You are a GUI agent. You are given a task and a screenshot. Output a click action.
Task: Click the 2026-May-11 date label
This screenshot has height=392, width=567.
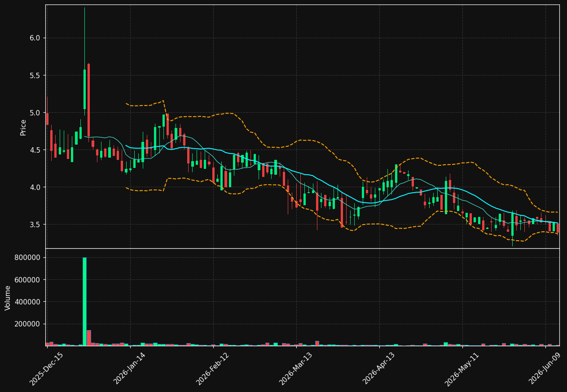[462, 369]
